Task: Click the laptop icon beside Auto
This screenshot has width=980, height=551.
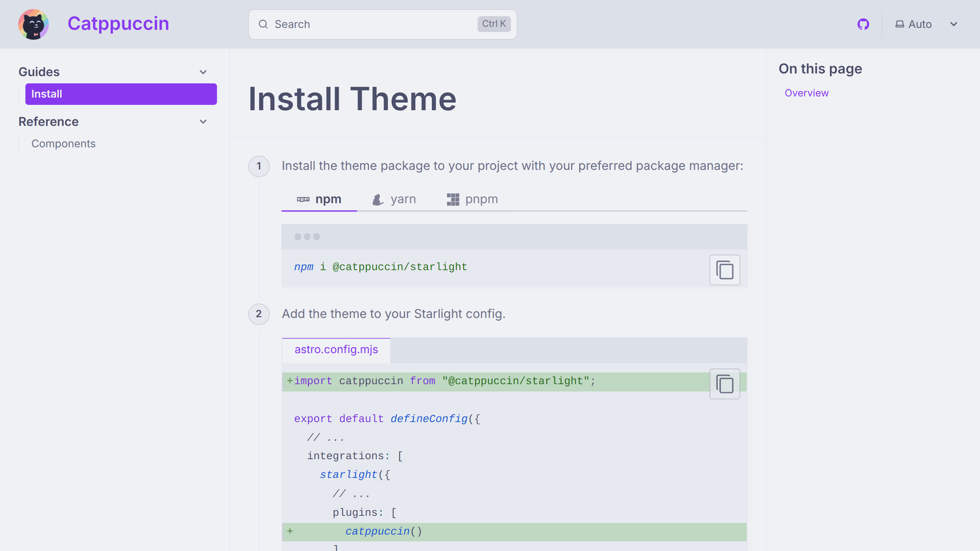Action: pos(899,24)
